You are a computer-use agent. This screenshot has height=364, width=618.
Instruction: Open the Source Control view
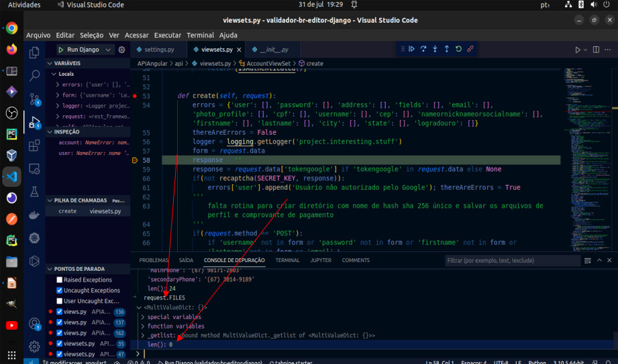click(x=34, y=99)
